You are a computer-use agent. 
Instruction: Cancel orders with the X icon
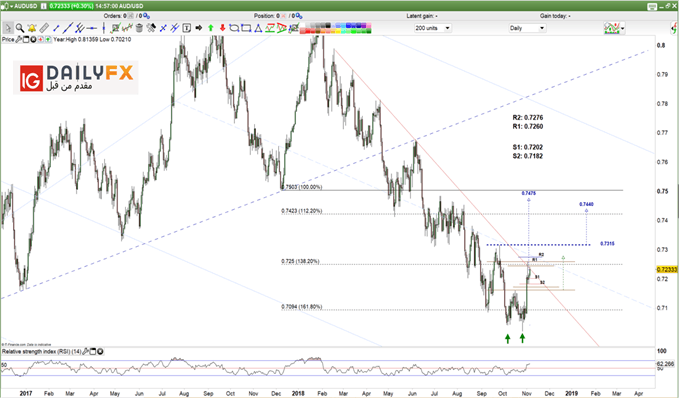coord(130,16)
